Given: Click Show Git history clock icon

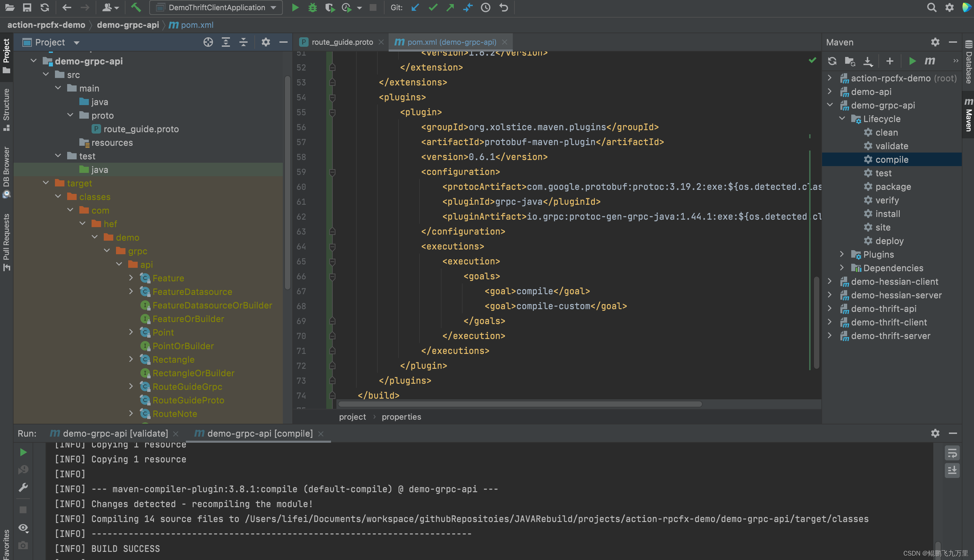Looking at the screenshot, I should tap(485, 8).
